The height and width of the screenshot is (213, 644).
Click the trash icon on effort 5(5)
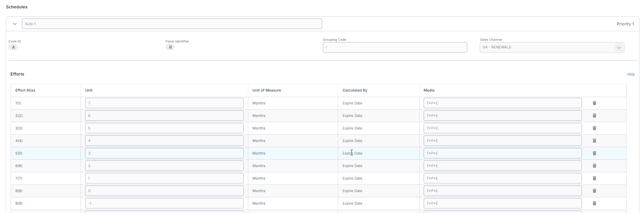[x=594, y=153]
